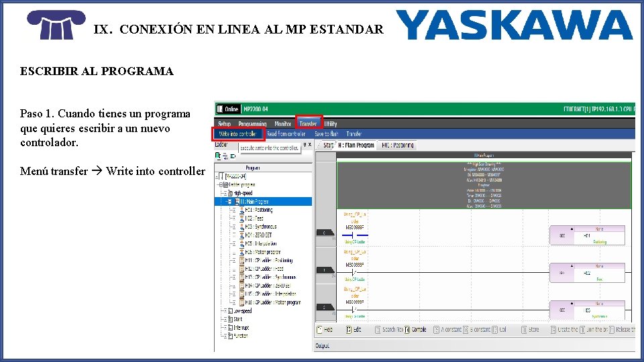Screen dimensions: 644x362
Task: Collapse the H : Main Program node
Action: [229, 202]
